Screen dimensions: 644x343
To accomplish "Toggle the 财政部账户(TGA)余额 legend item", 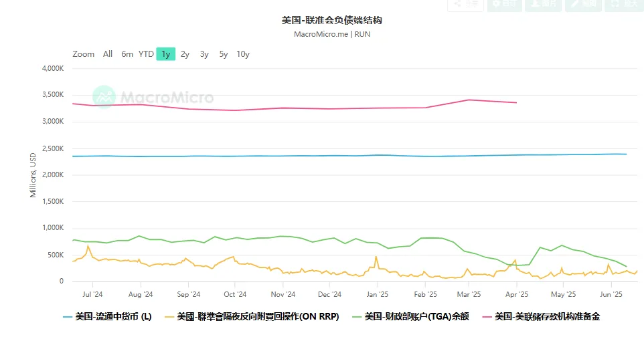I will click(x=411, y=317).
